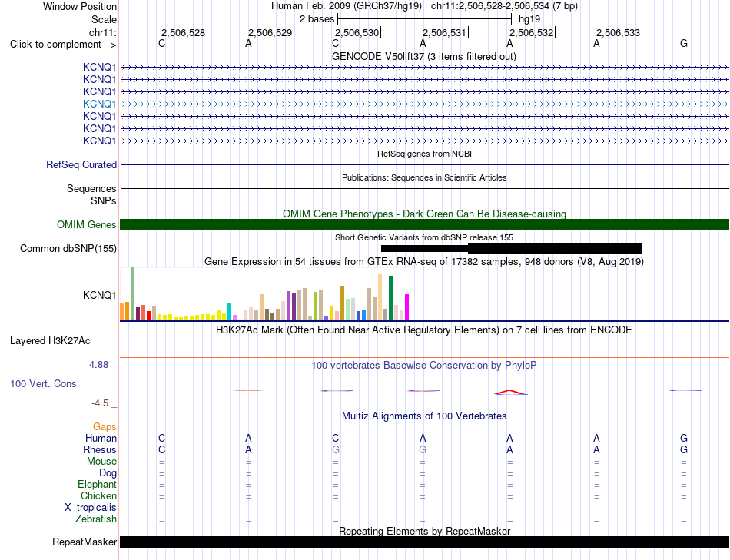
Task: Click the 'RefSeq genes from NCBI' title
Action: [424, 154]
